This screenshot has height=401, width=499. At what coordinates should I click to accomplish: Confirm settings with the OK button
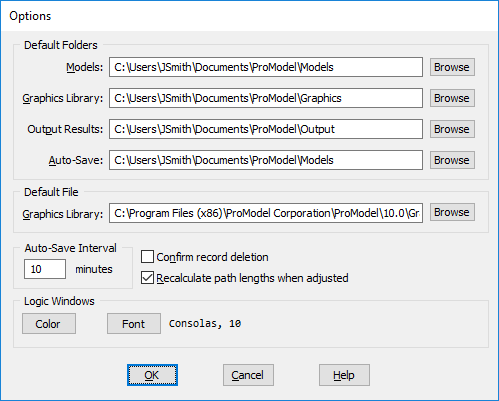coord(152,375)
